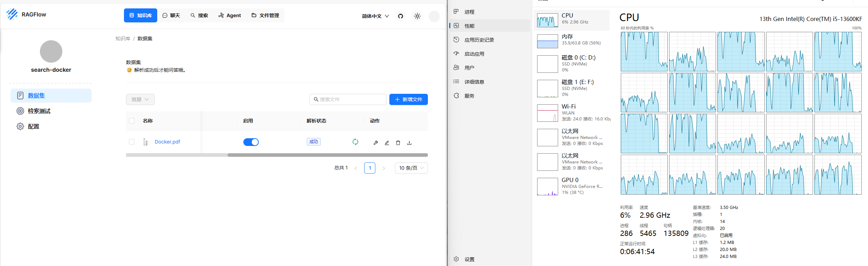Click the GitHub icon in header
868x266 pixels.
(x=401, y=16)
